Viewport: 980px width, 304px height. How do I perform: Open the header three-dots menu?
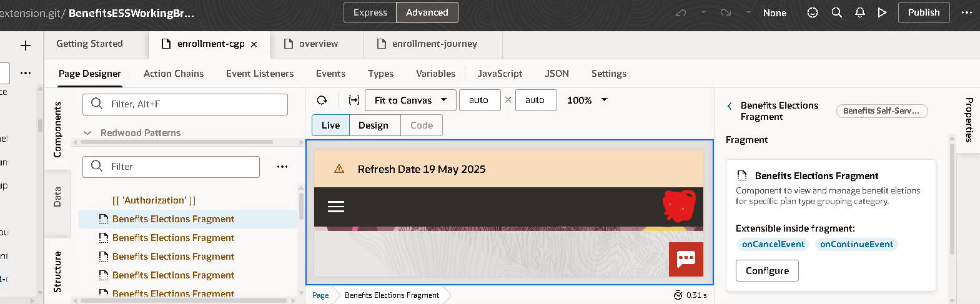[967, 12]
